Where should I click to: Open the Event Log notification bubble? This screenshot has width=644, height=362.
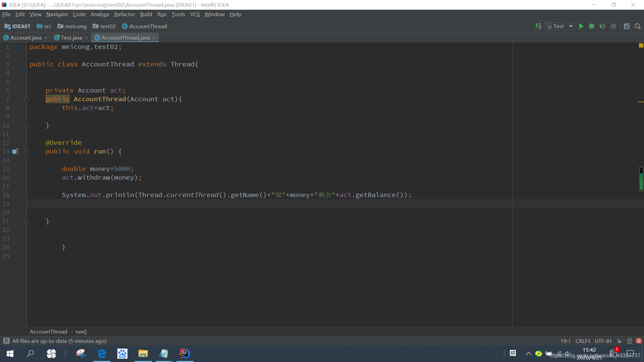tap(639, 341)
